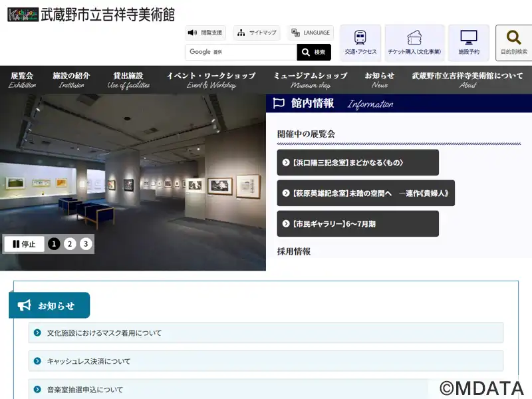
Task: Open 音楽室抽選申込について notice
Action: [265, 389]
